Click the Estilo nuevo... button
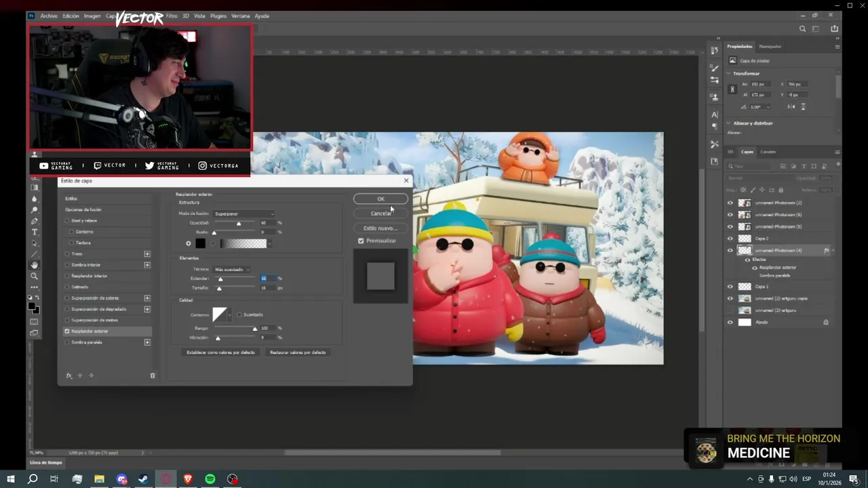This screenshot has width=868, height=488. (x=380, y=228)
